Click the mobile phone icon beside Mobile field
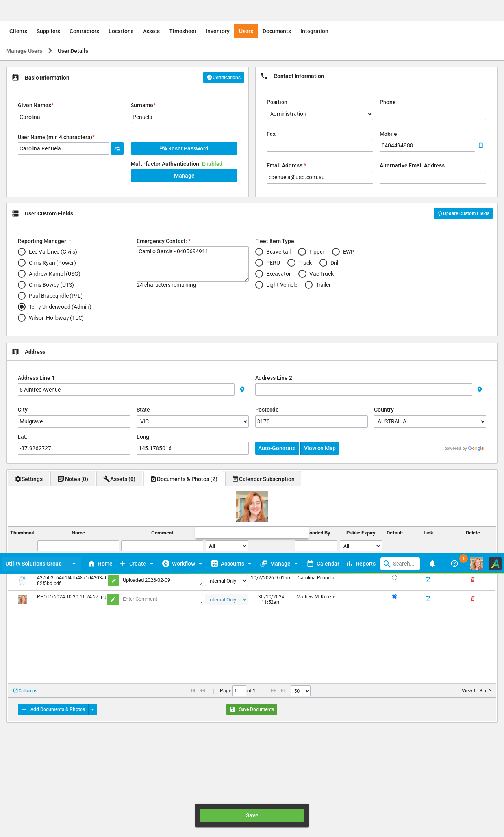Screen dimensions: 504x837 480,145
